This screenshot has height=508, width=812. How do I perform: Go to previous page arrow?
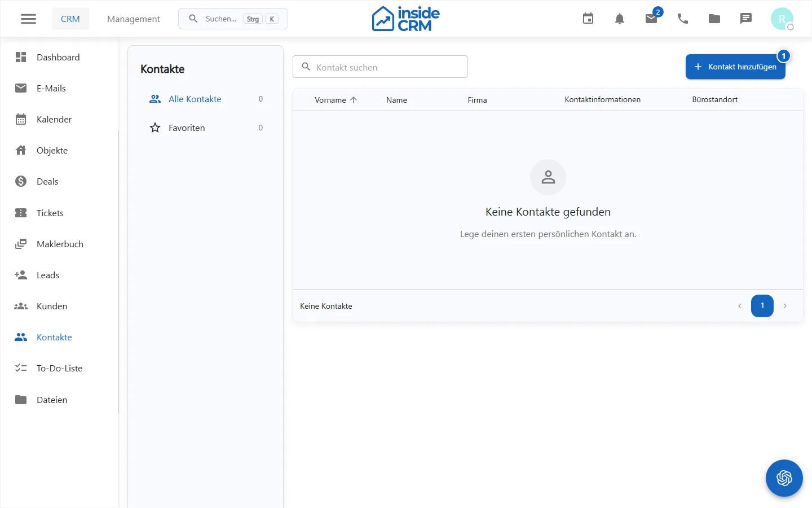740,306
